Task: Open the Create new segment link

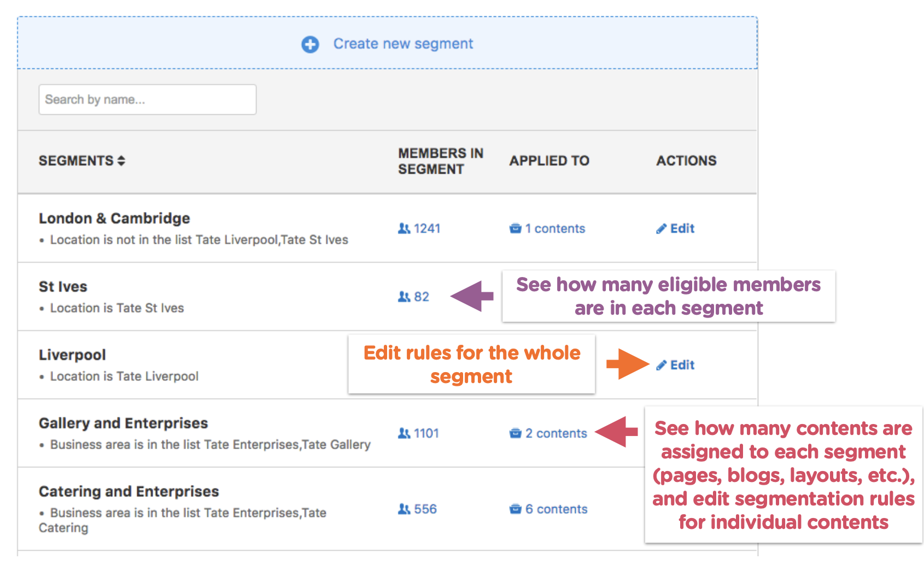Action: point(403,44)
